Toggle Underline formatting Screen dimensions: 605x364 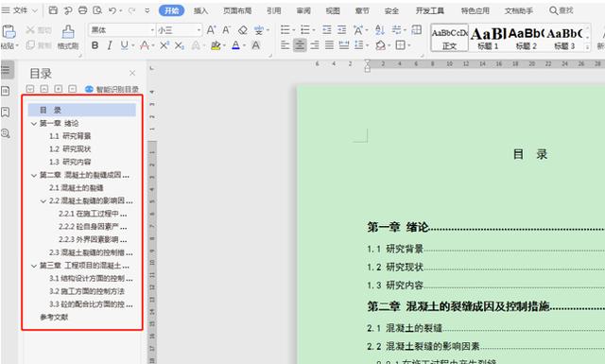tap(124, 45)
